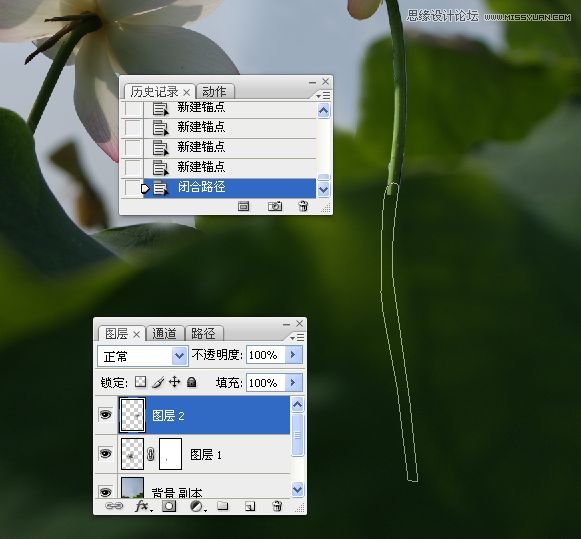Viewport: 581px width, 539px height.
Task: Add layer mask icon in Layers panel
Action: [x=169, y=506]
